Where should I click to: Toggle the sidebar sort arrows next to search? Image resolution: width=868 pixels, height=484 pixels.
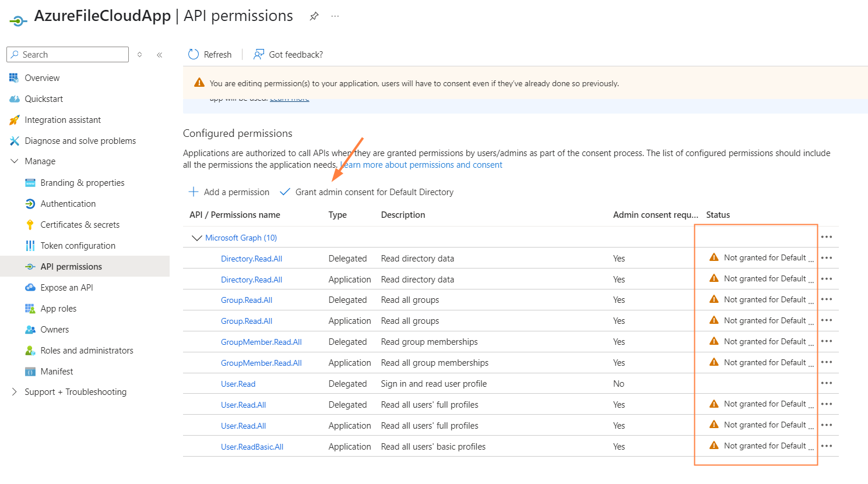tap(140, 55)
